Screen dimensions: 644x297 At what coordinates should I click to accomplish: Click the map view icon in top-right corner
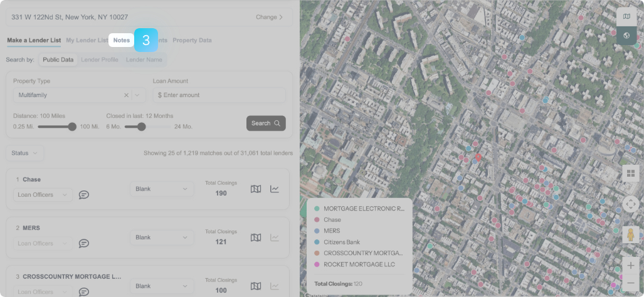[x=626, y=17]
